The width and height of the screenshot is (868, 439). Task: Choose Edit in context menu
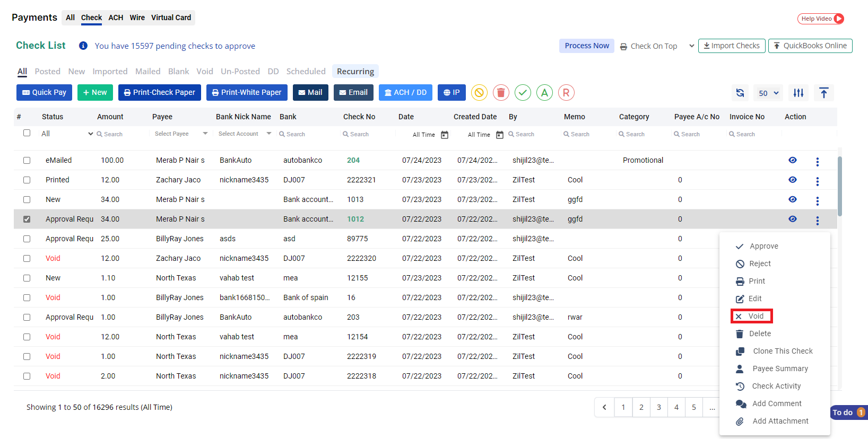[749, 298]
